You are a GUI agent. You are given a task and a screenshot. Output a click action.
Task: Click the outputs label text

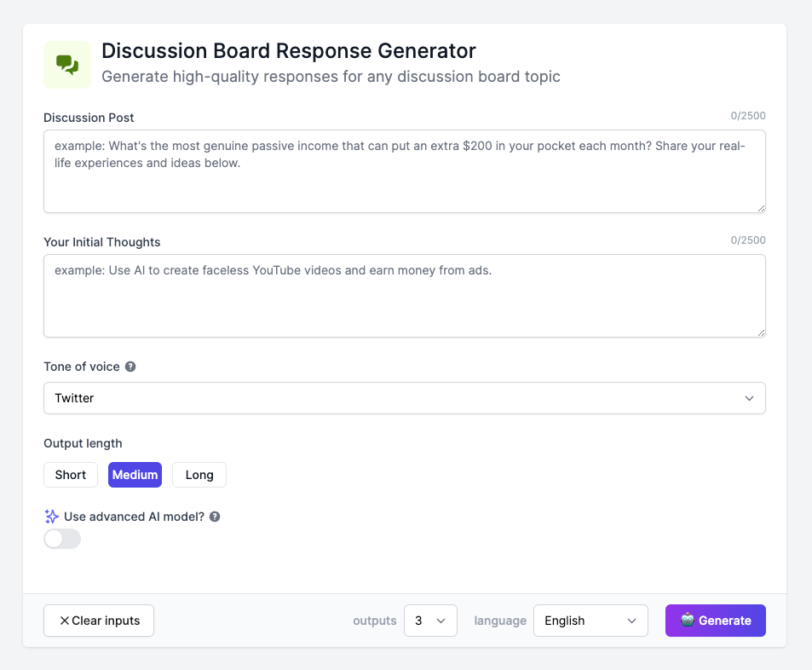click(x=374, y=621)
